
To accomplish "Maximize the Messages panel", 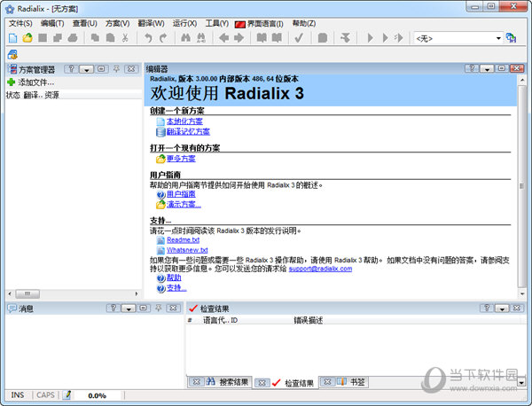I will 143,308.
